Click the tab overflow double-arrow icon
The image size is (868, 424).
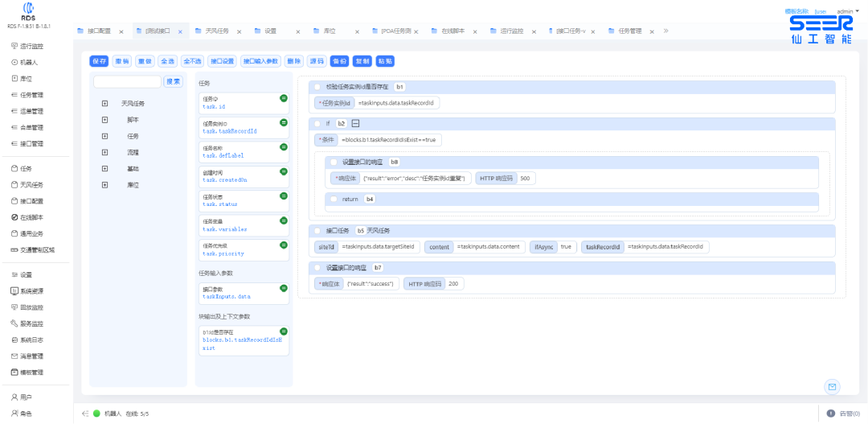point(665,31)
